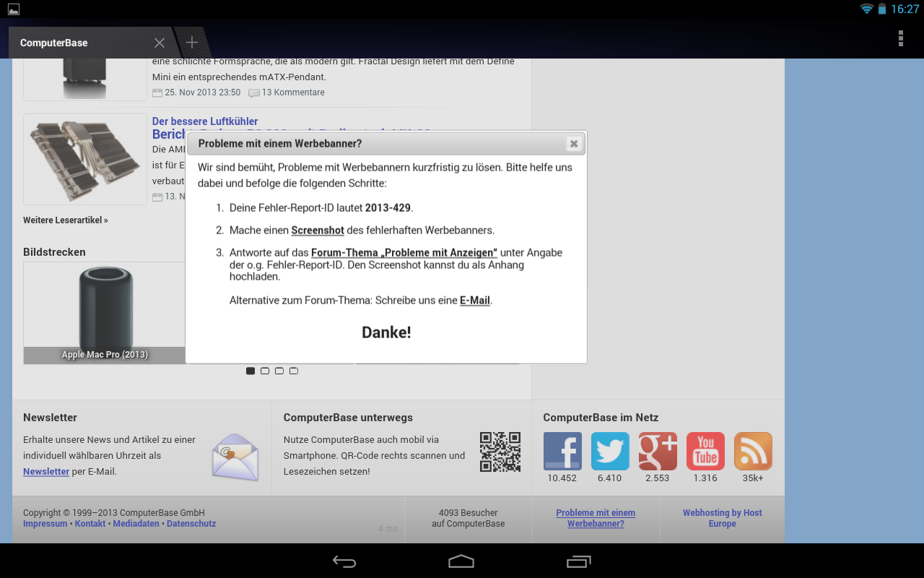Open 'Weitere Leserartikel »' link
The image size is (924, 578).
(66, 220)
